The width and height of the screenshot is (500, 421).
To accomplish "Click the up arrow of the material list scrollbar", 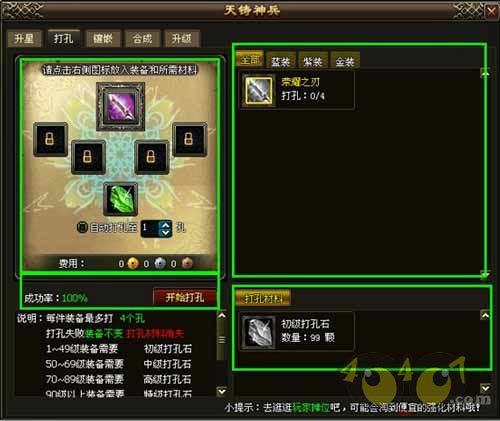I will (485, 315).
